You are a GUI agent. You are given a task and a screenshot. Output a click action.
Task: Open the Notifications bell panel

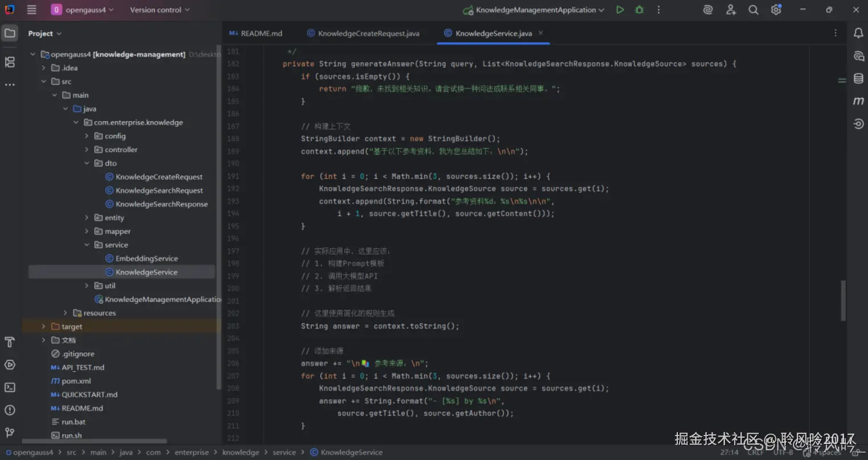(858, 33)
